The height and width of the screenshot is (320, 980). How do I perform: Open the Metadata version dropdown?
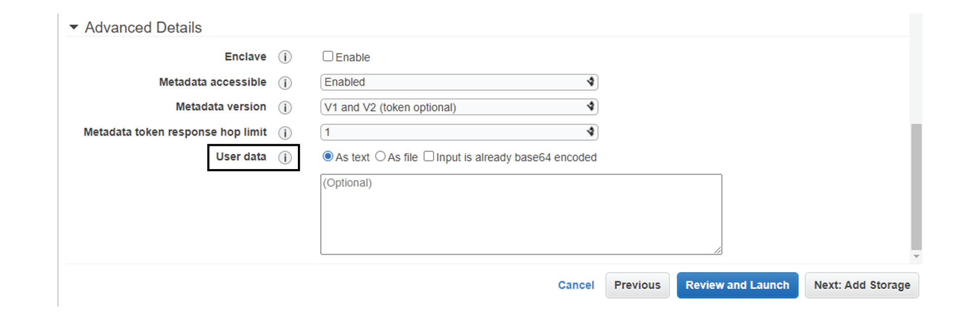459,107
